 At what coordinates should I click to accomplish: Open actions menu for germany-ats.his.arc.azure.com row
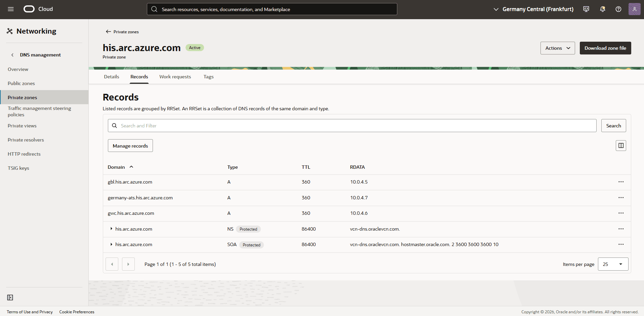pyautogui.click(x=621, y=198)
